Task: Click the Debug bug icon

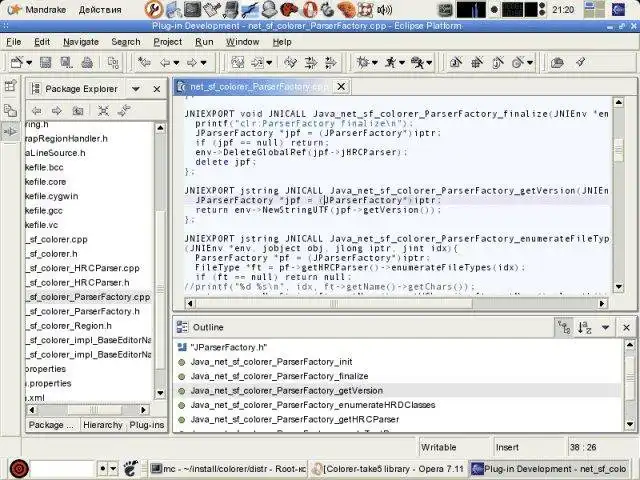Action: click(x=362, y=62)
